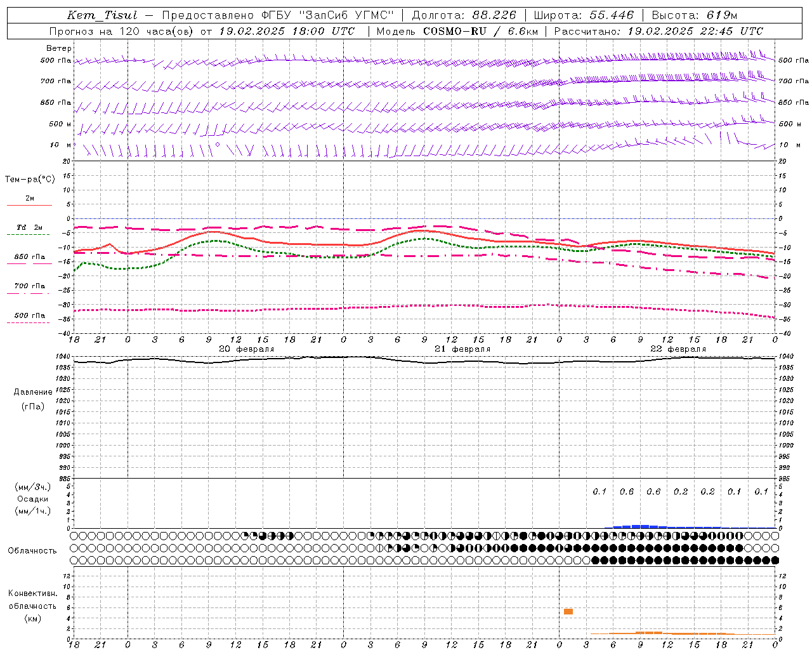Click the orange convective cloud block near 6 km

pos(568,611)
